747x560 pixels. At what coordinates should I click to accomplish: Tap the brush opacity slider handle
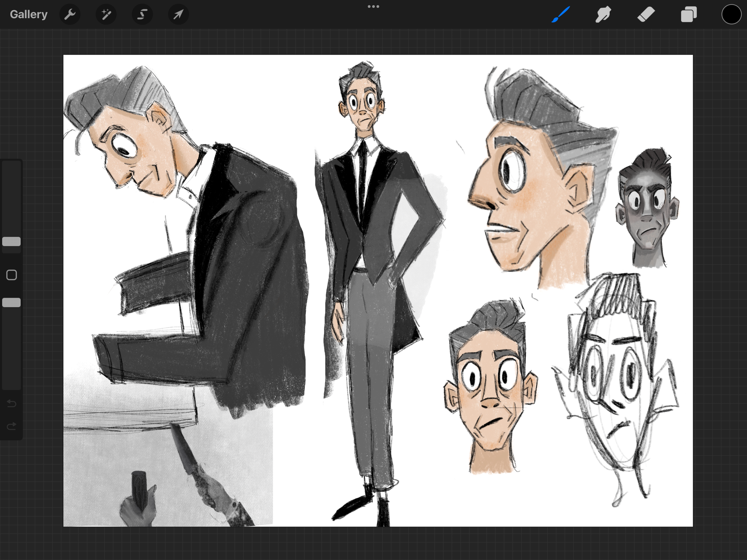pos(11,303)
